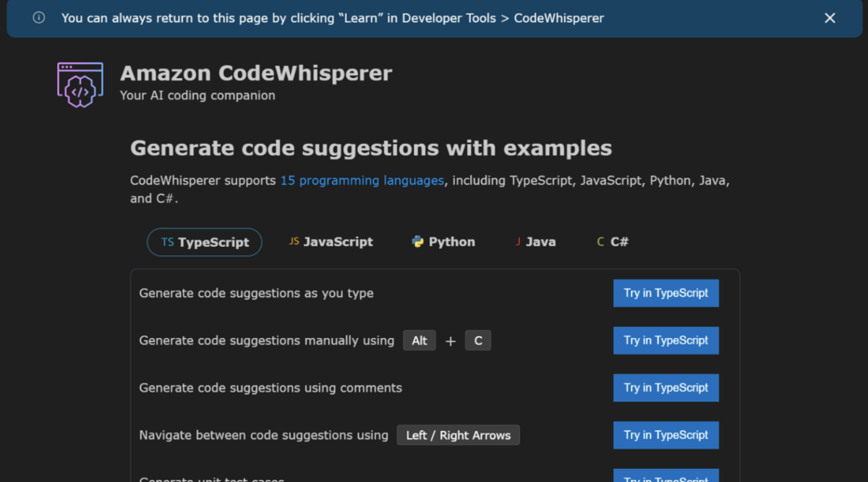Click Try in TypeScript for manual suggestions row
868x482 pixels.
click(666, 340)
